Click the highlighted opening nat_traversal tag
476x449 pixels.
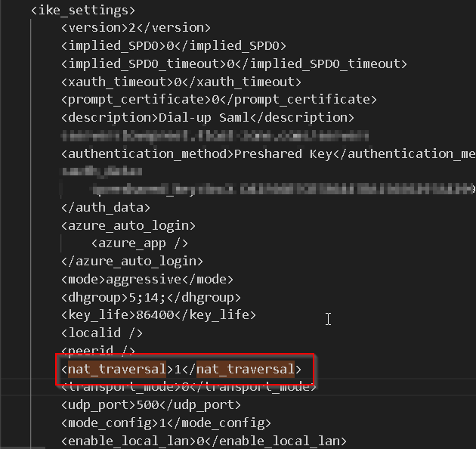point(117,369)
